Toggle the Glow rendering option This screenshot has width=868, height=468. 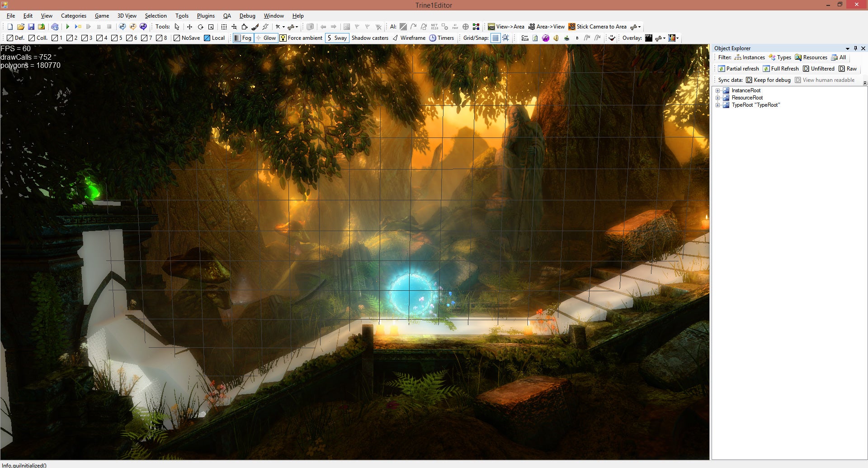click(265, 38)
